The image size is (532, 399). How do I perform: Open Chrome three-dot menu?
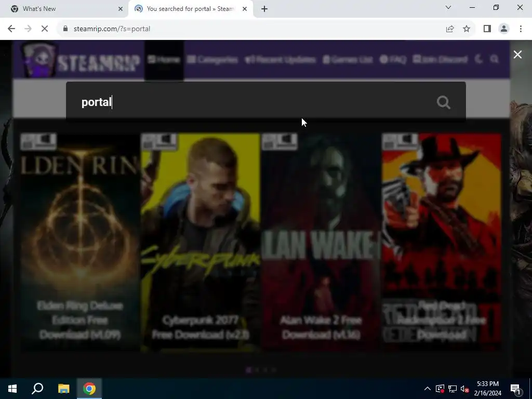tap(521, 29)
